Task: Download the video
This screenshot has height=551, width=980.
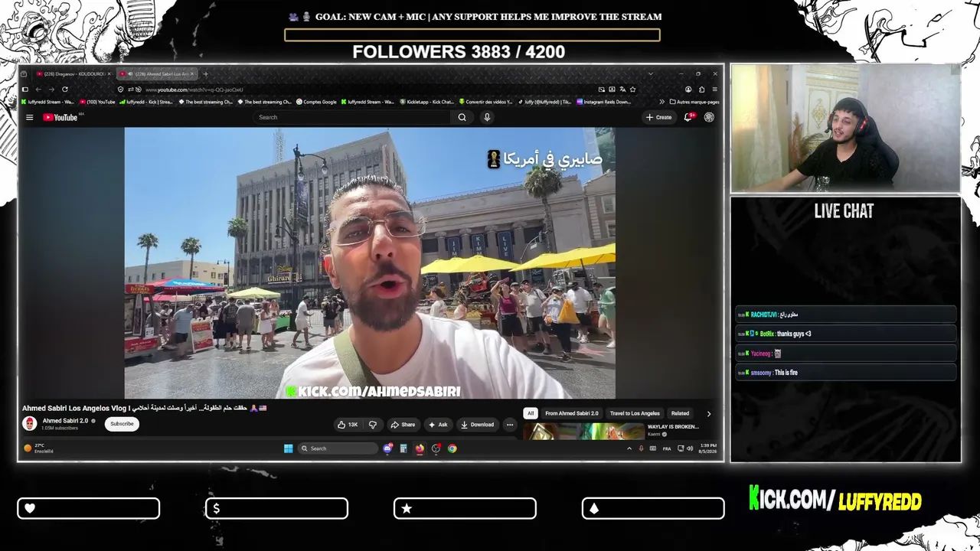Action: pyautogui.click(x=477, y=425)
